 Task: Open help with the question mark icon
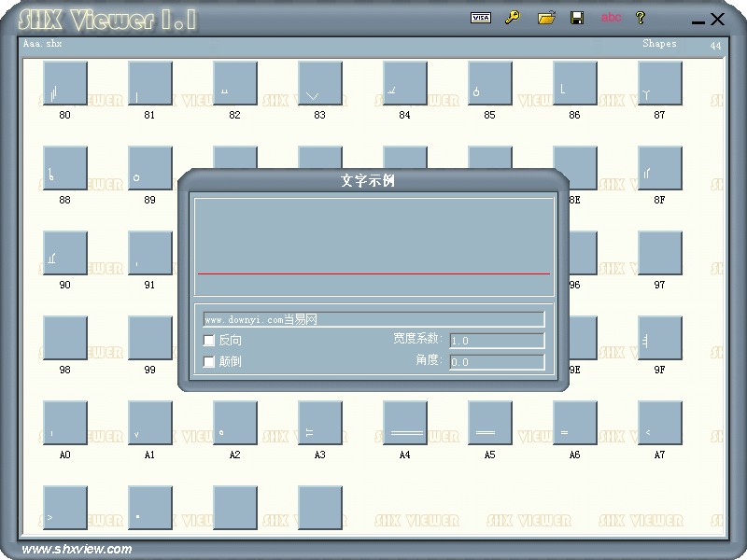pos(641,18)
